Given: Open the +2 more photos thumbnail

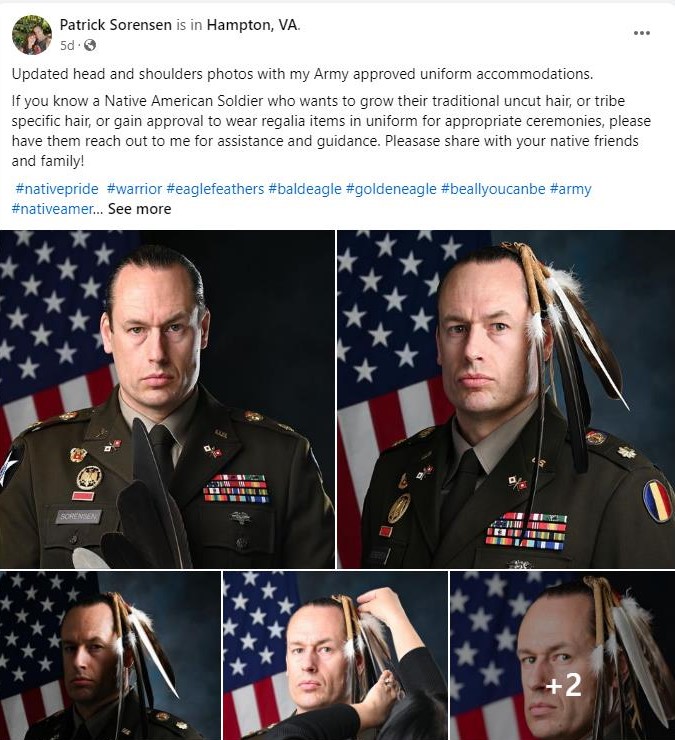Looking at the screenshot, I should [x=563, y=656].
